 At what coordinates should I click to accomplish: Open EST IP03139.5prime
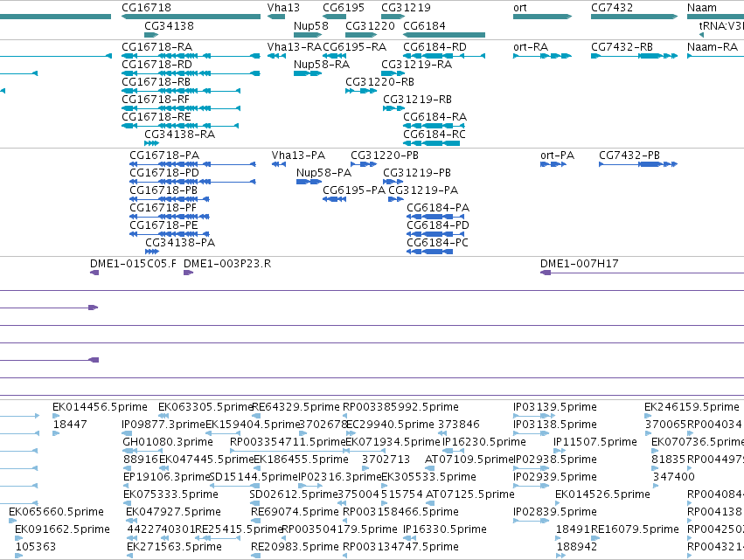pyautogui.click(x=555, y=407)
